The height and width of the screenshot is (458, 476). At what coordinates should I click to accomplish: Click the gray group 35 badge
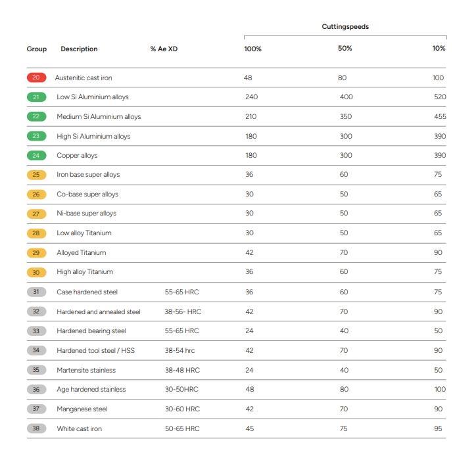pos(36,370)
